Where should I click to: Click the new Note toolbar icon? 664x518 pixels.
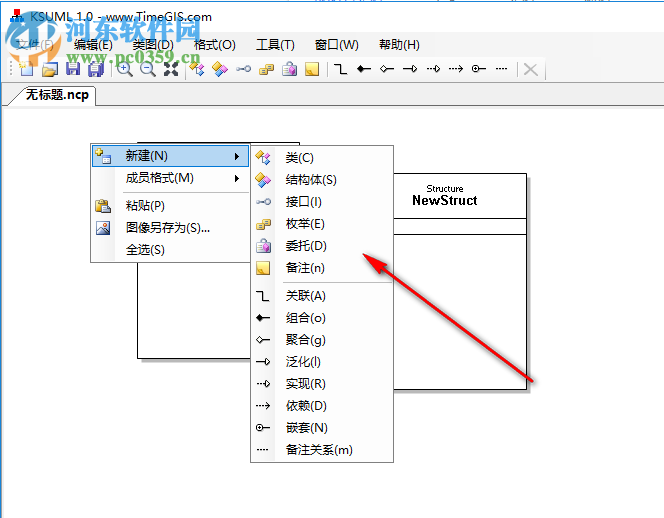312,69
